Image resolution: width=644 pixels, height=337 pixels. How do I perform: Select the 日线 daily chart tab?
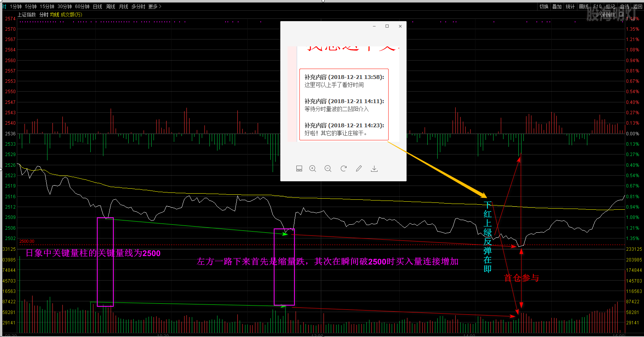98,7
